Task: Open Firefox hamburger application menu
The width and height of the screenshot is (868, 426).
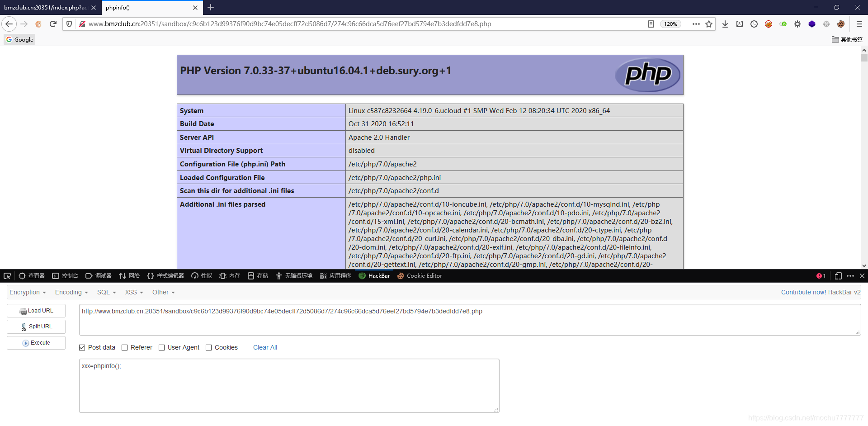Action: point(859,24)
